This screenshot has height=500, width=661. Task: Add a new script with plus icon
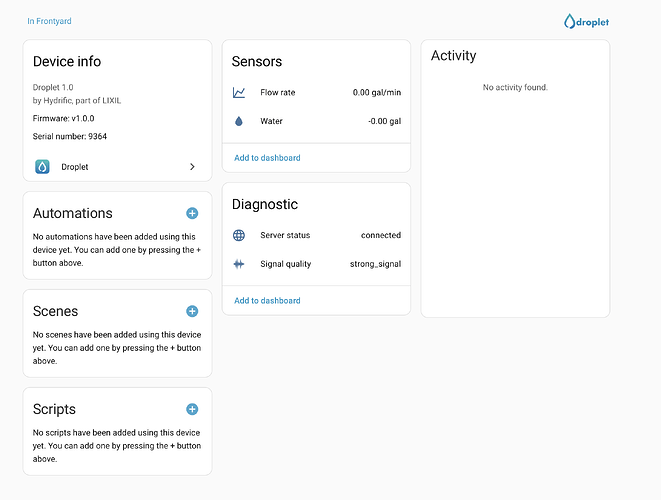tap(192, 409)
